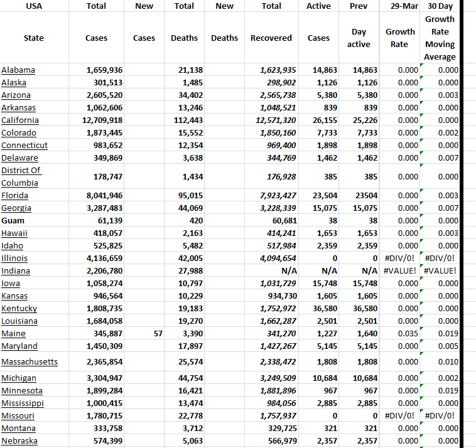Select Indiana's #VALUE! growth rate cell

pos(399,271)
